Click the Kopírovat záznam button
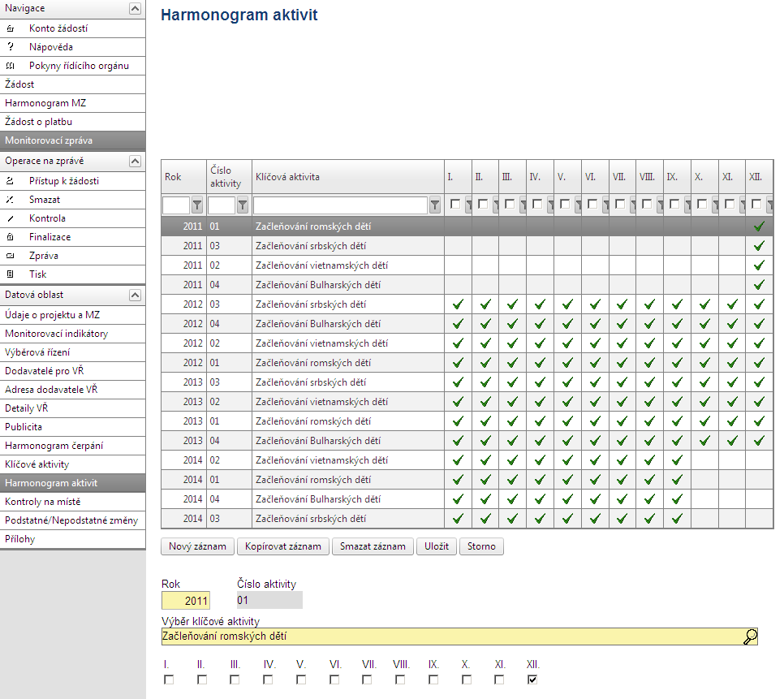Screen dimensions: 784x699 [283, 546]
